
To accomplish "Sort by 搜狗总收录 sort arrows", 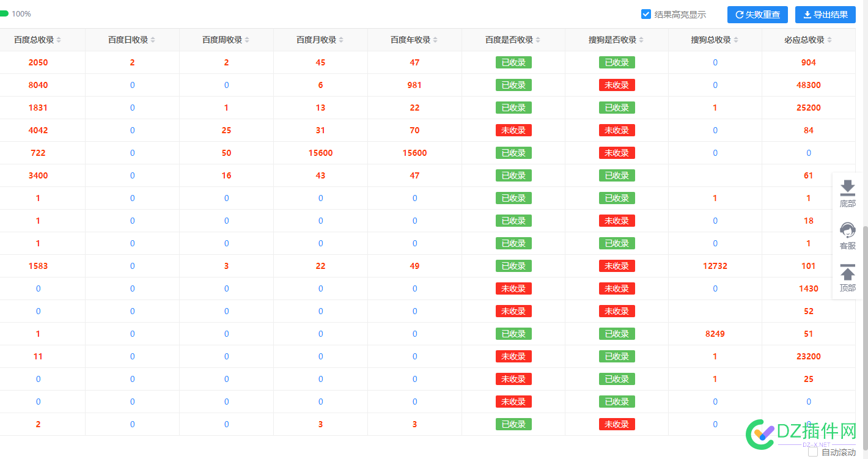I will [x=736, y=40].
